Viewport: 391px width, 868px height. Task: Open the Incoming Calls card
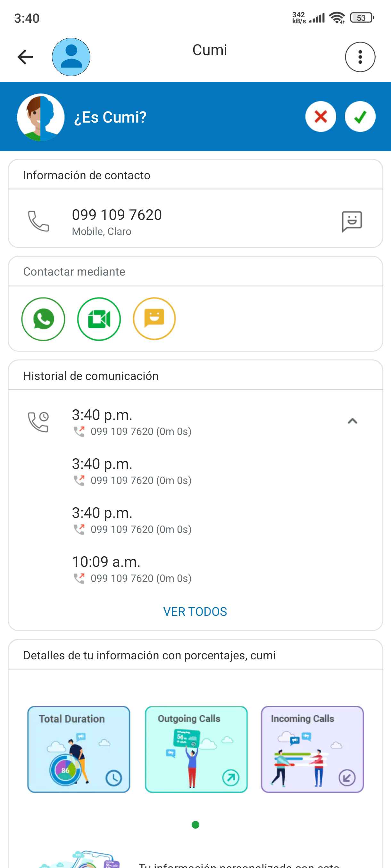(312, 749)
